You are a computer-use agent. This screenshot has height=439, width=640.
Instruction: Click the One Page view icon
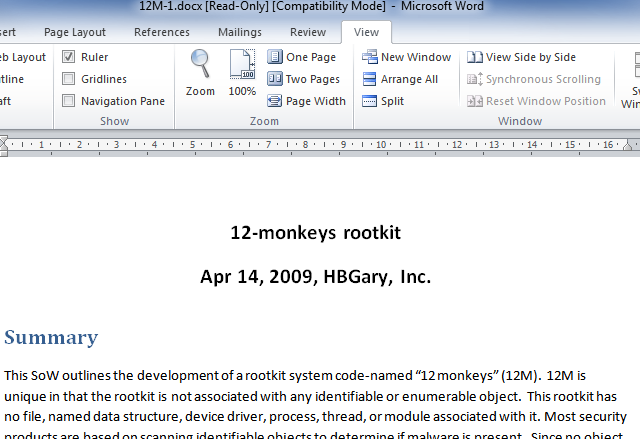[275, 57]
